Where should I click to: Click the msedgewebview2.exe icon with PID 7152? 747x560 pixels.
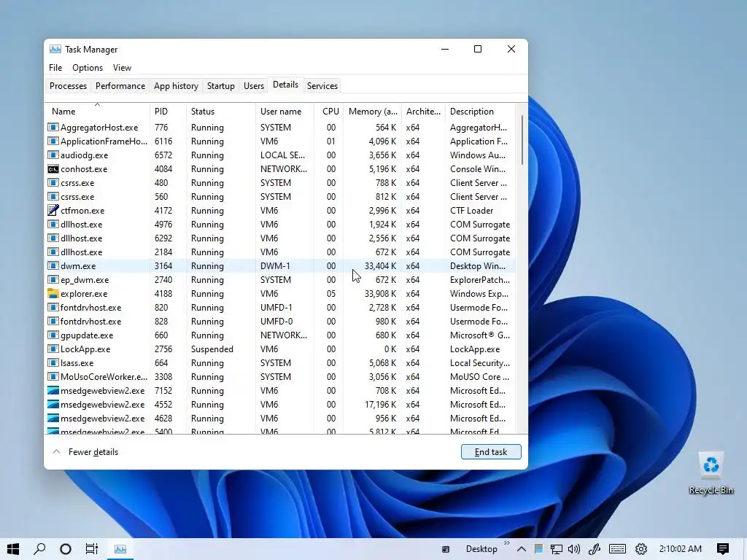click(53, 391)
